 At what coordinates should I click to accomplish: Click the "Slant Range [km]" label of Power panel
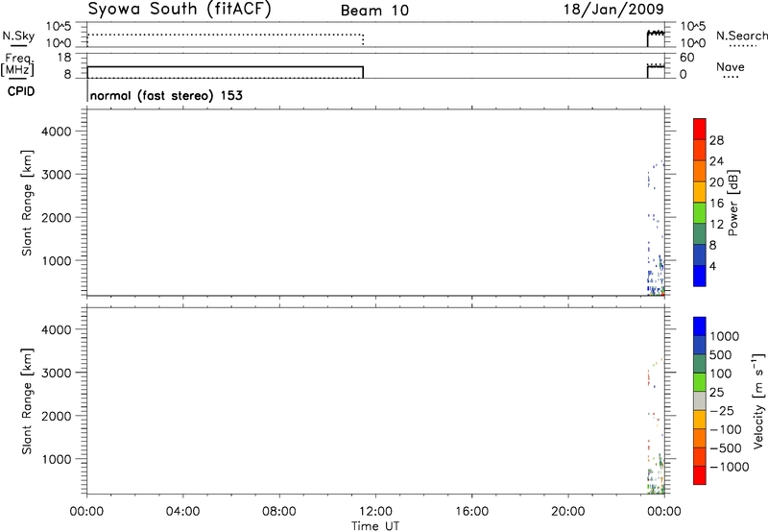click(x=27, y=203)
